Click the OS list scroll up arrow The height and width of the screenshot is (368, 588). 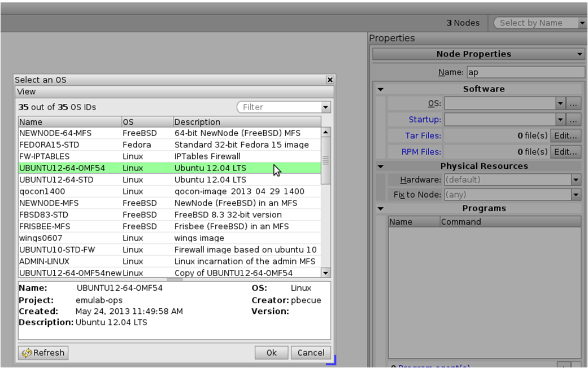click(325, 132)
